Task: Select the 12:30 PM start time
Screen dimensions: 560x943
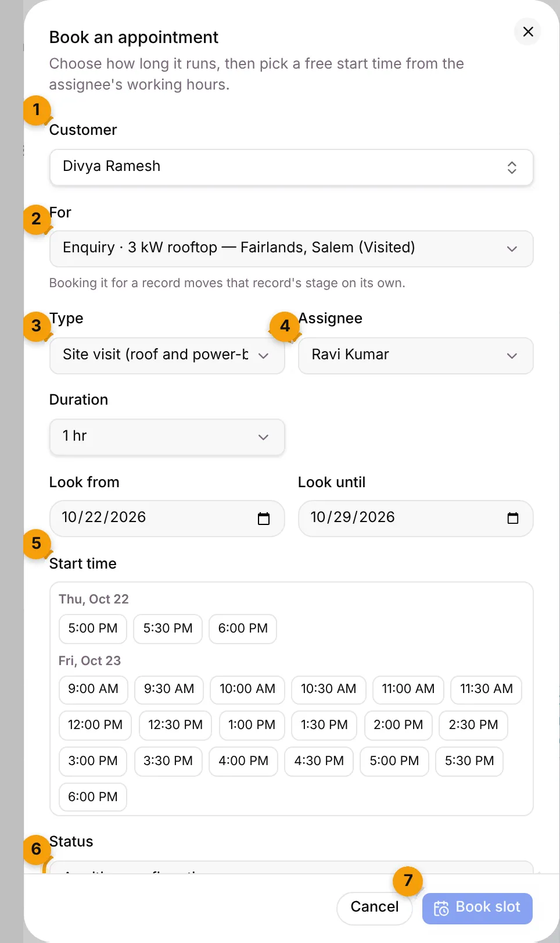Action: (x=175, y=726)
